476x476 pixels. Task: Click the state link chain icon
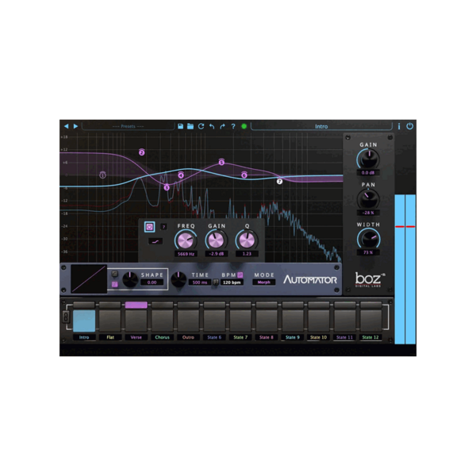(66, 317)
